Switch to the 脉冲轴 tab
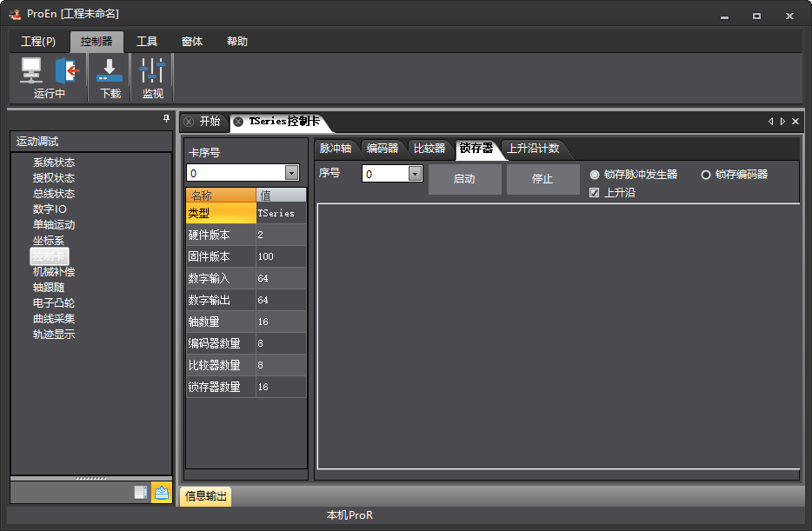 (335, 149)
